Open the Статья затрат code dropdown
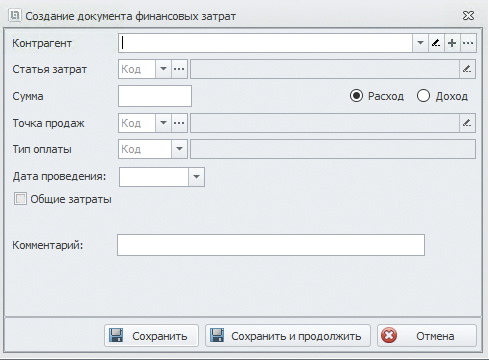 click(163, 69)
